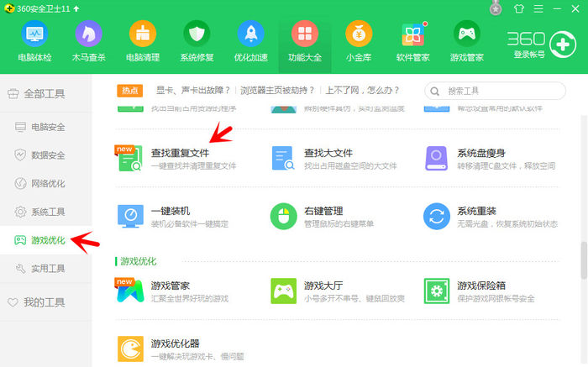Click 汇聚全世界好玩的游戏 description

tap(190, 299)
